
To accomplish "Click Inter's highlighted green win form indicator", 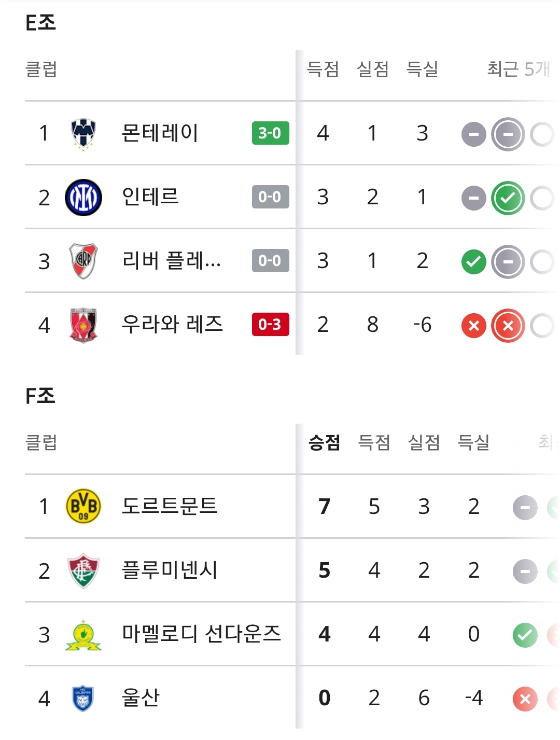I will click(508, 198).
